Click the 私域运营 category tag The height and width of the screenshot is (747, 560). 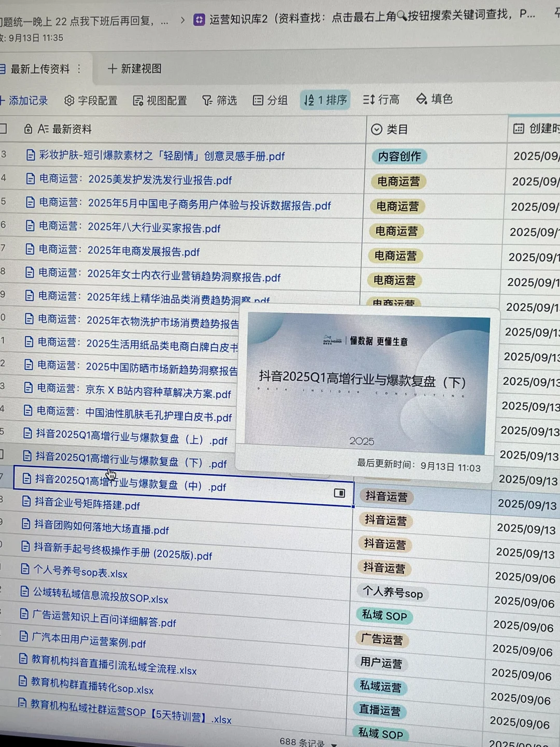coord(380,687)
